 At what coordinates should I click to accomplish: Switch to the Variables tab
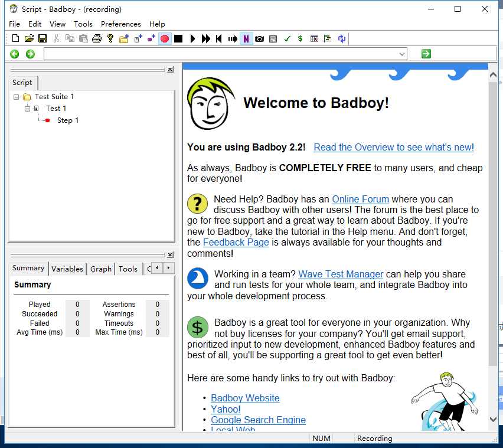[67, 269]
